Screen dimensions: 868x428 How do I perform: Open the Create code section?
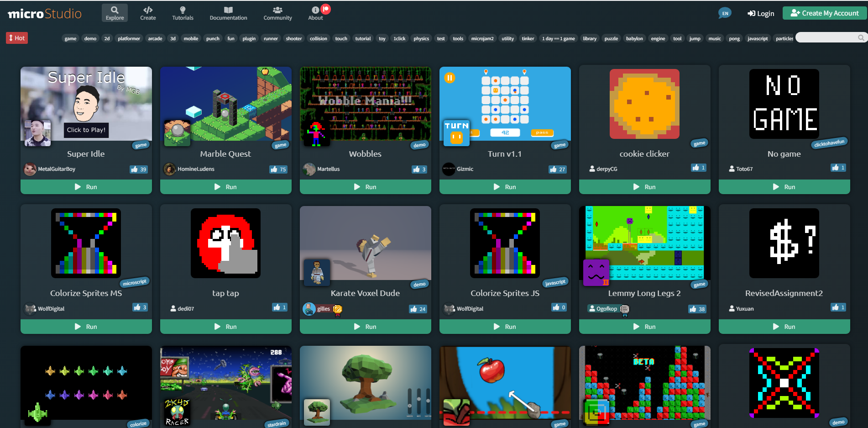click(148, 13)
